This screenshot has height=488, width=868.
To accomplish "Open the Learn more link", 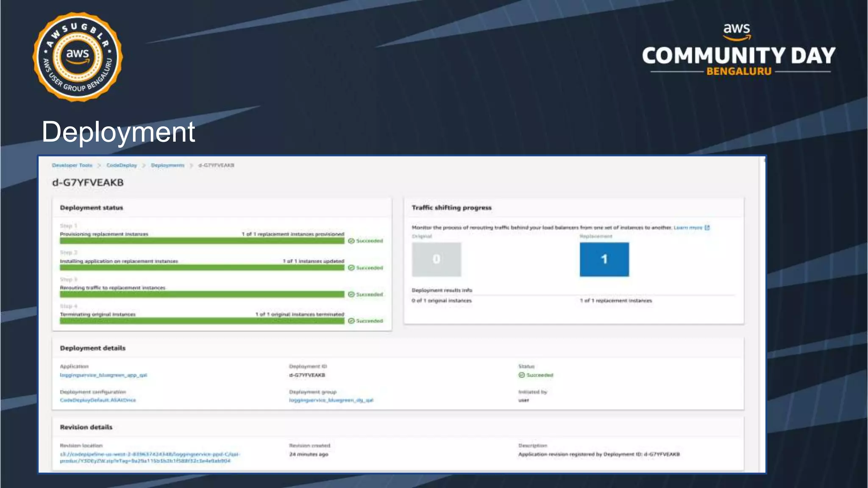I will (688, 227).
